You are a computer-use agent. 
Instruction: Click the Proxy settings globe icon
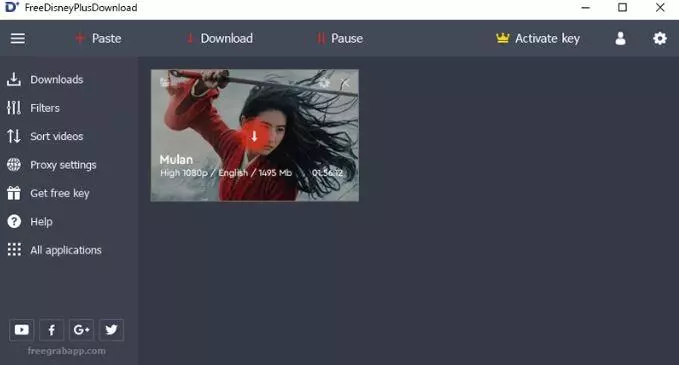14,165
